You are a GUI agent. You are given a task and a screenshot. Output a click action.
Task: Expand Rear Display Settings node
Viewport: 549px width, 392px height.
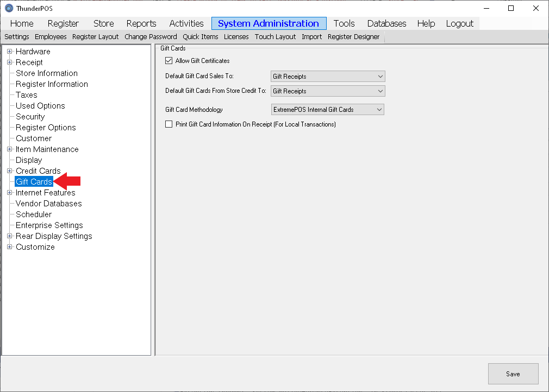point(10,236)
